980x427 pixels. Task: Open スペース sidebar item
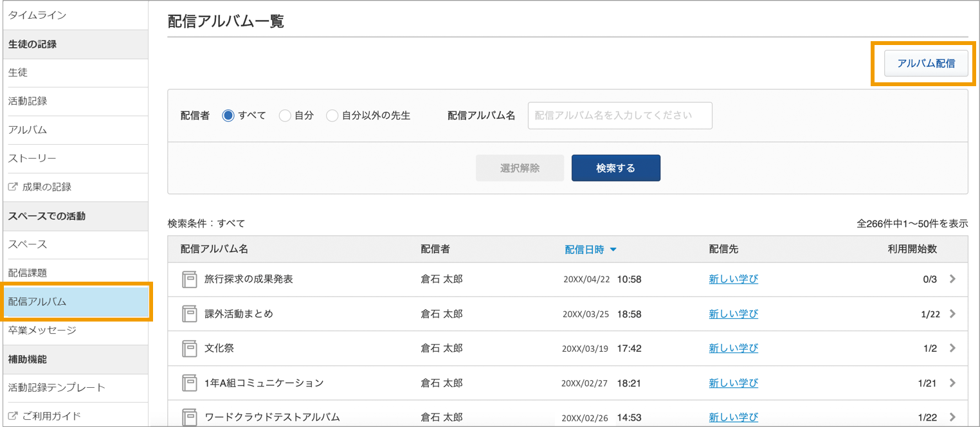click(75, 244)
